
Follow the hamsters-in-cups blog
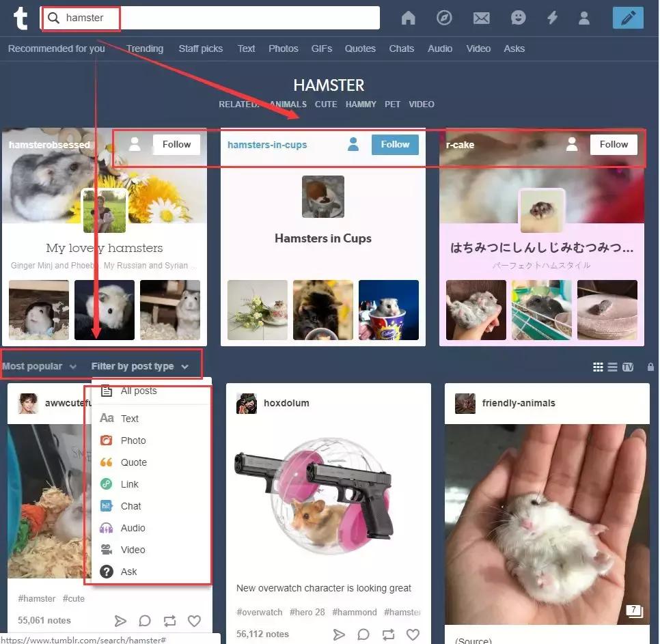coord(395,144)
